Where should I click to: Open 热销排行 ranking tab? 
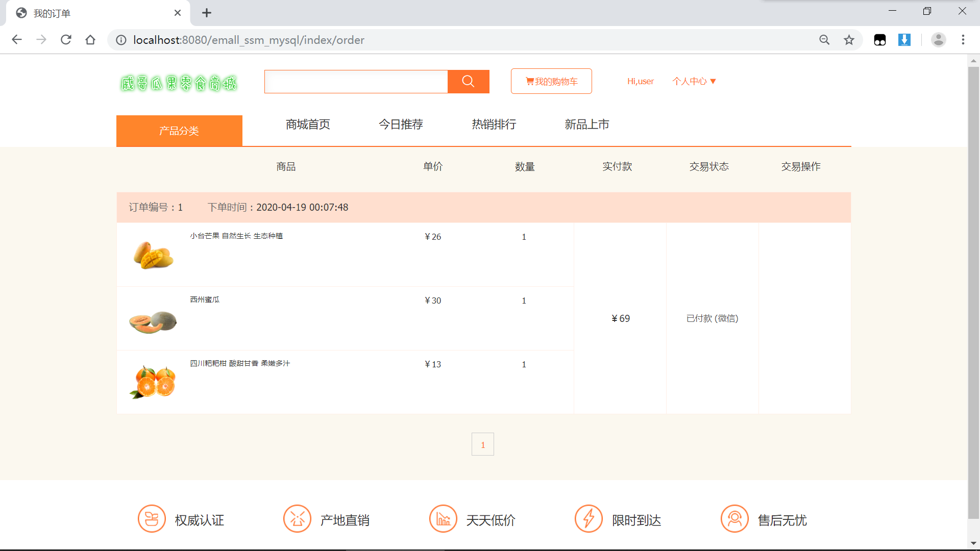[x=494, y=124]
